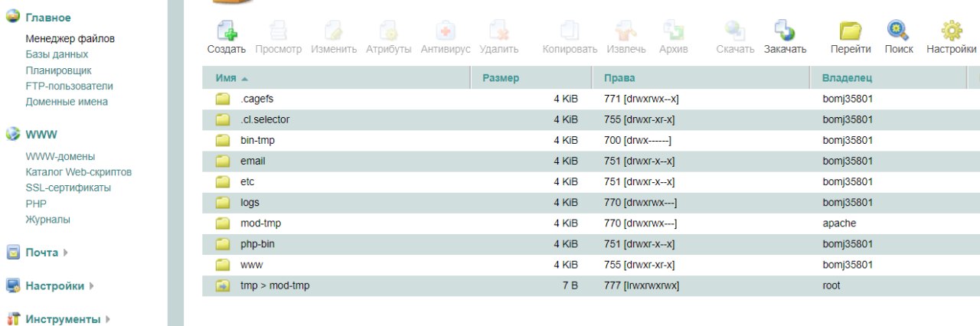Click folder icon of etc row
The height and width of the screenshot is (326, 980).
tap(223, 182)
